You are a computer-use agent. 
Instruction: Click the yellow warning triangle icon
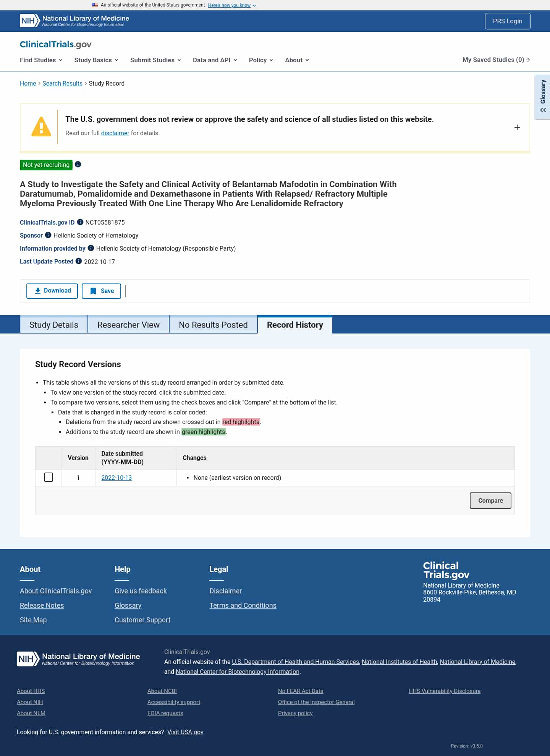(x=41, y=126)
